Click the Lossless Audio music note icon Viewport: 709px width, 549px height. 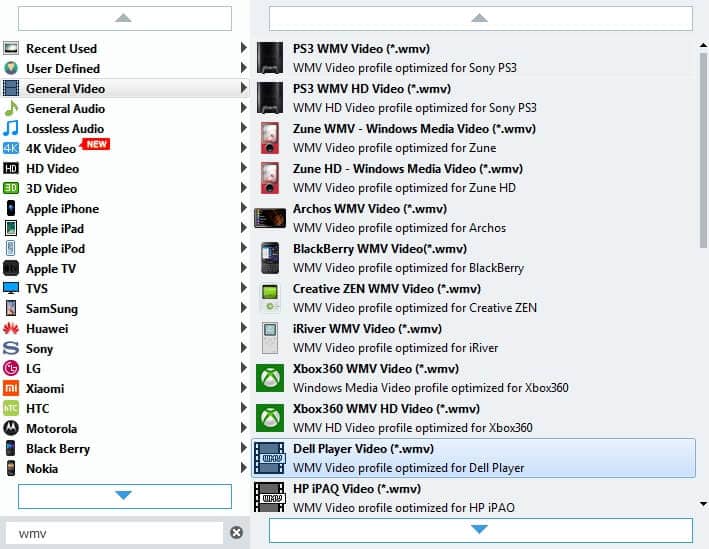pos(11,129)
